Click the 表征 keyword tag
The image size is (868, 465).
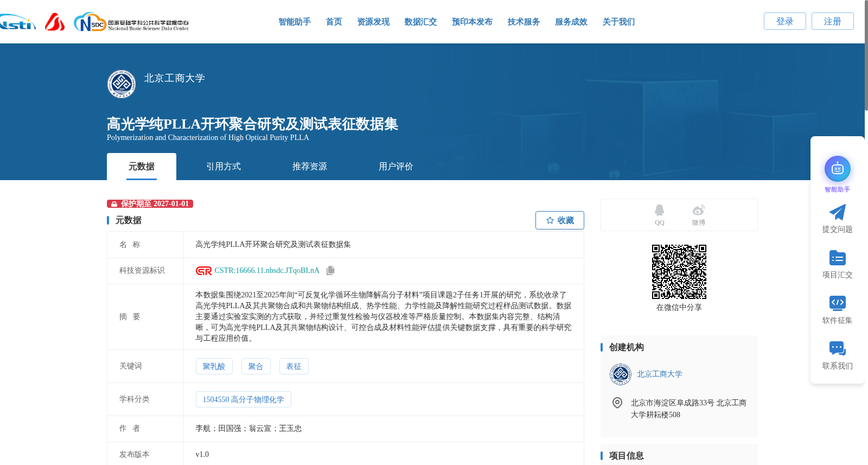click(x=293, y=366)
